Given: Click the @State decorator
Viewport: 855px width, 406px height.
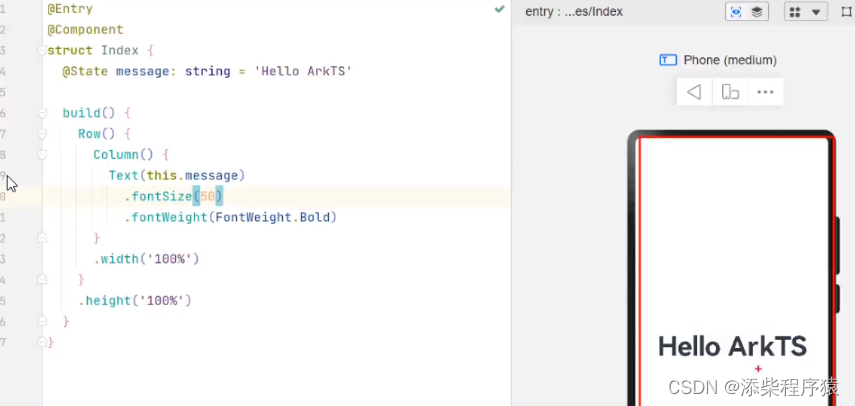Looking at the screenshot, I should 85,71.
